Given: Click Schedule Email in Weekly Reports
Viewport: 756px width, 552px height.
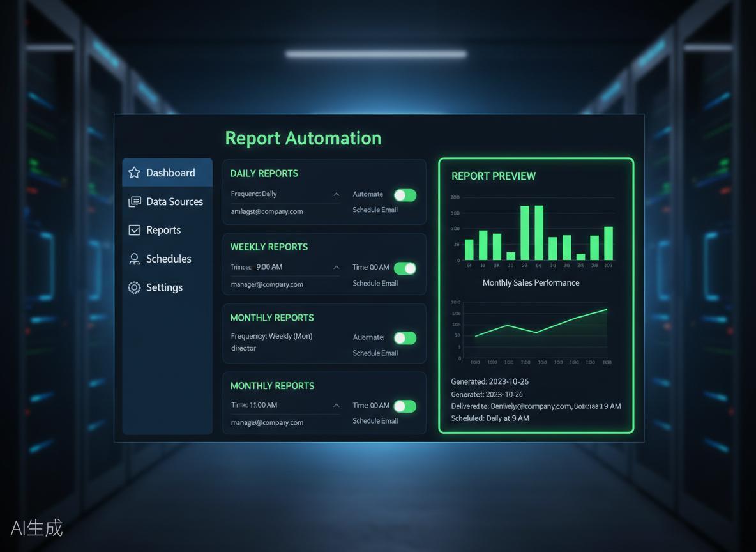Looking at the screenshot, I should (375, 283).
